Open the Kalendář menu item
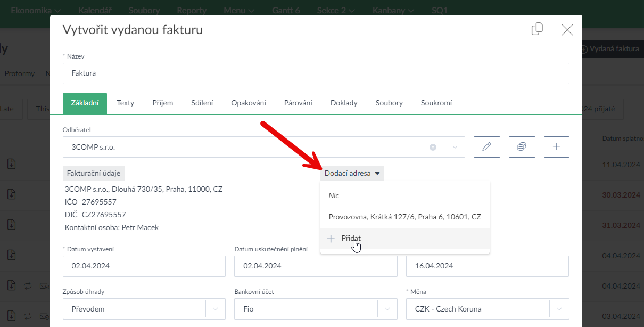Viewport: 644px width, 327px height. pos(95,10)
